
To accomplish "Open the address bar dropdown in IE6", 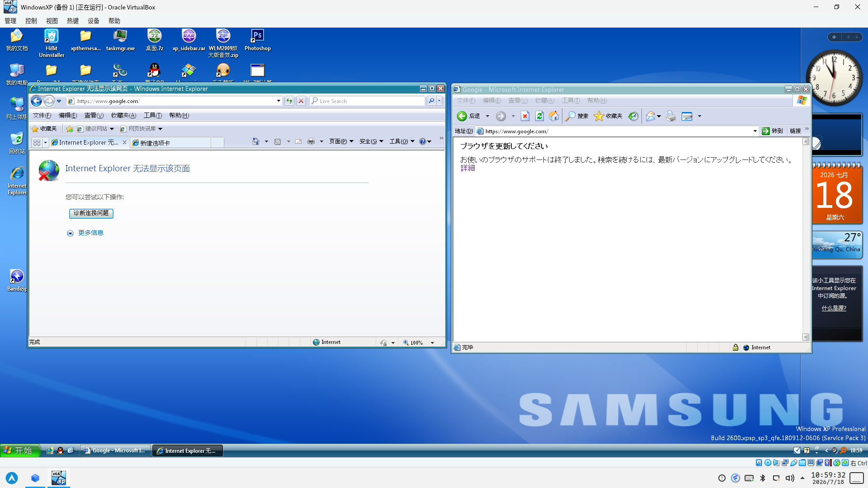I will coord(755,131).
